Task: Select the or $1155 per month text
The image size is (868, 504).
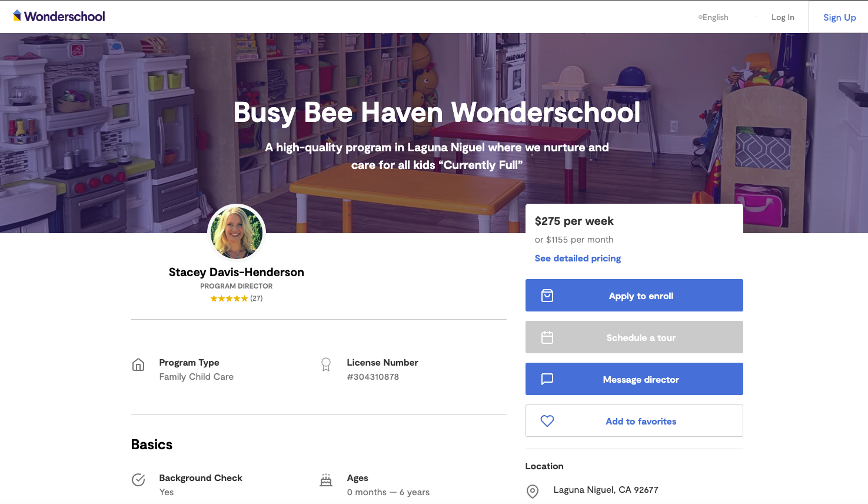Action: (x=574, y=240)
